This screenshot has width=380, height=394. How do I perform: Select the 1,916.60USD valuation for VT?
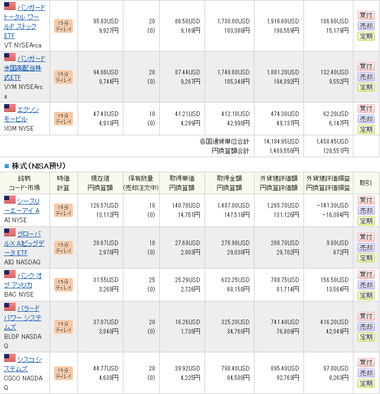283,21
